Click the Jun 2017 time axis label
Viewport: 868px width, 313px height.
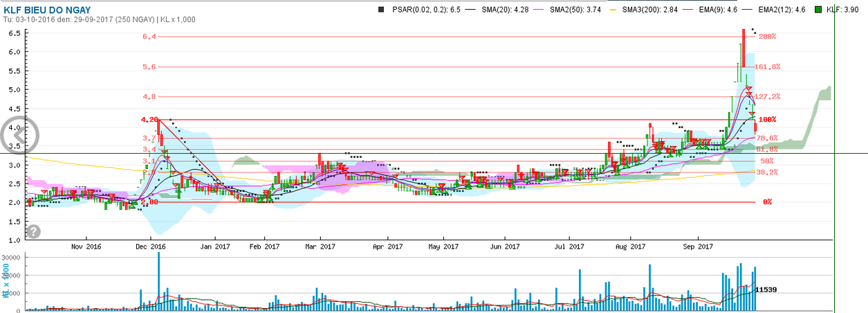(x=506, y=247)
